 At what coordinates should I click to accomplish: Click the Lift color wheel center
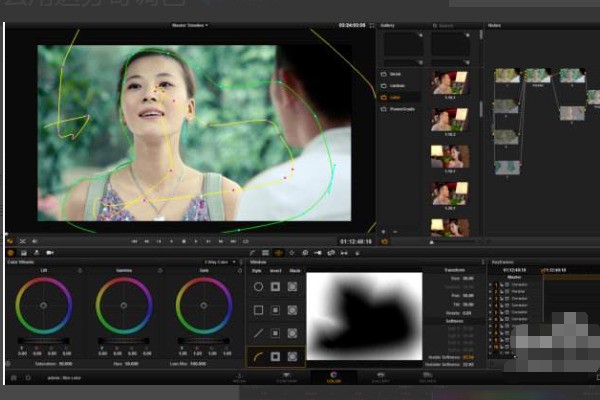point(44,304)
